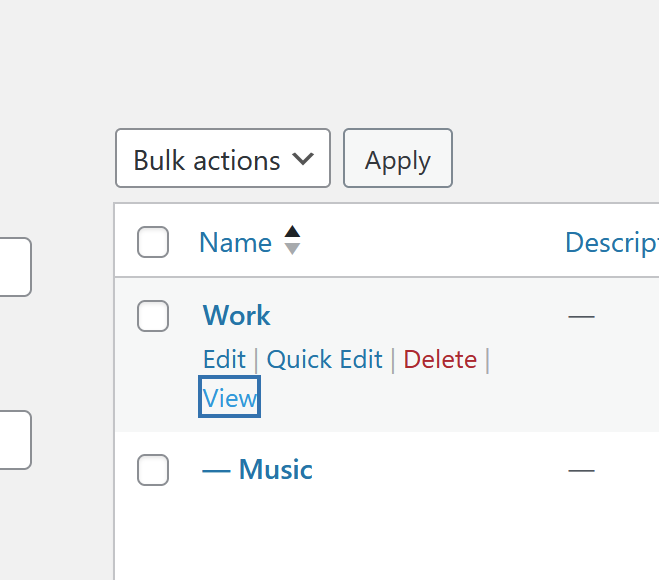The width and height of the screenshot is (659, 580).
Task: Open the Work category title link
Action: [x=237, y=316]
